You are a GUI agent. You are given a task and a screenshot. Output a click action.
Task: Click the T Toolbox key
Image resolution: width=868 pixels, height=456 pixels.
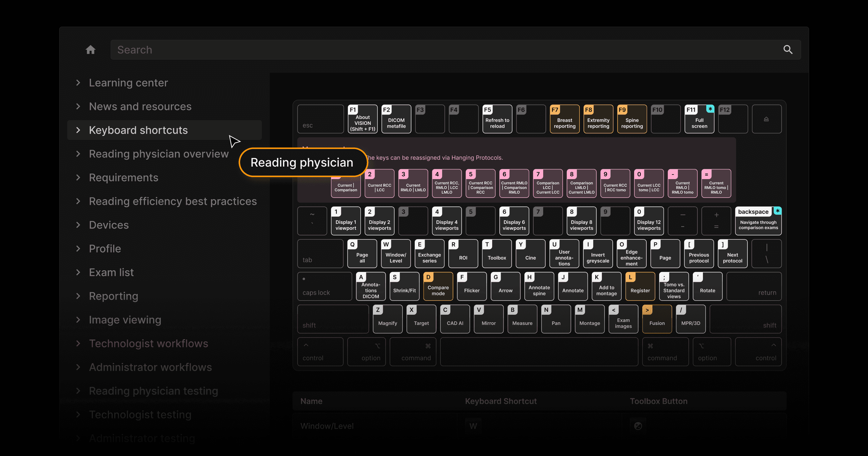click(497, 254)
